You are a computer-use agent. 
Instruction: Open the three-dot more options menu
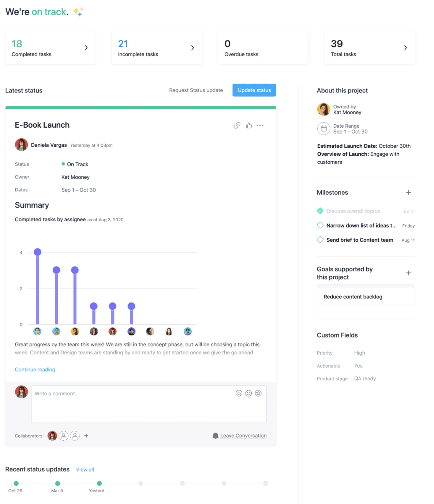[x=260, y=125]
